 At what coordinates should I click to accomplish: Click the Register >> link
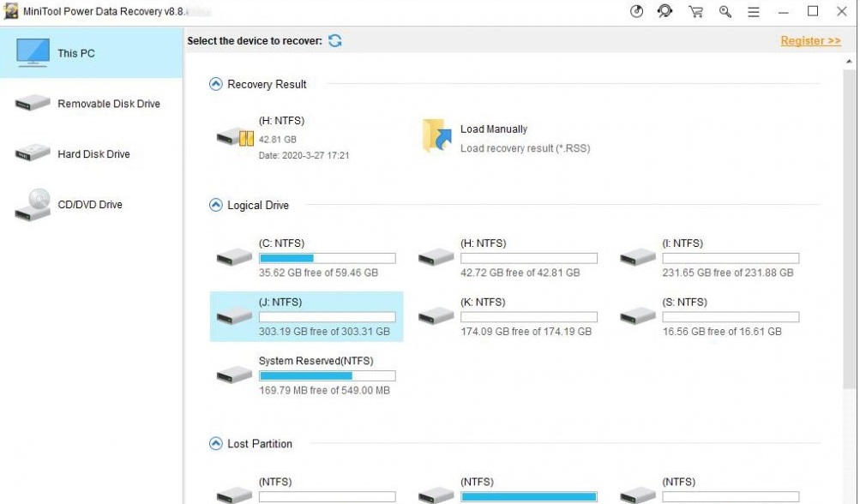[x=810, y=41]
